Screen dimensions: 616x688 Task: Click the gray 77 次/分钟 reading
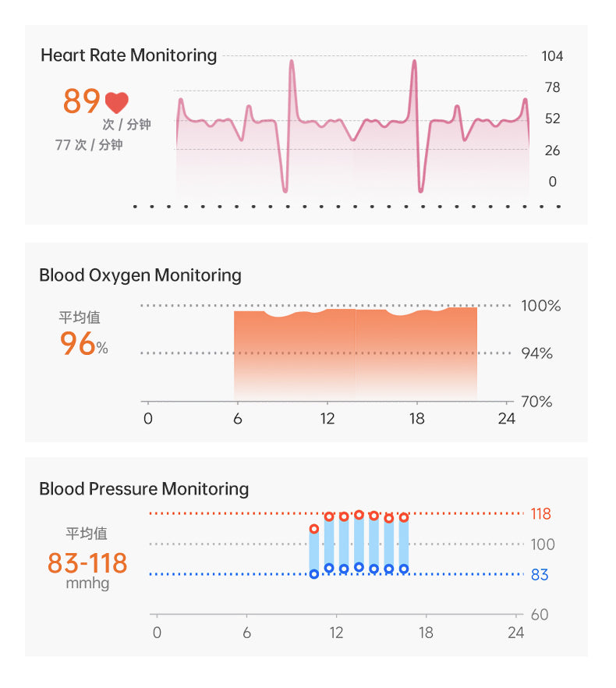[x=89, y=145]
